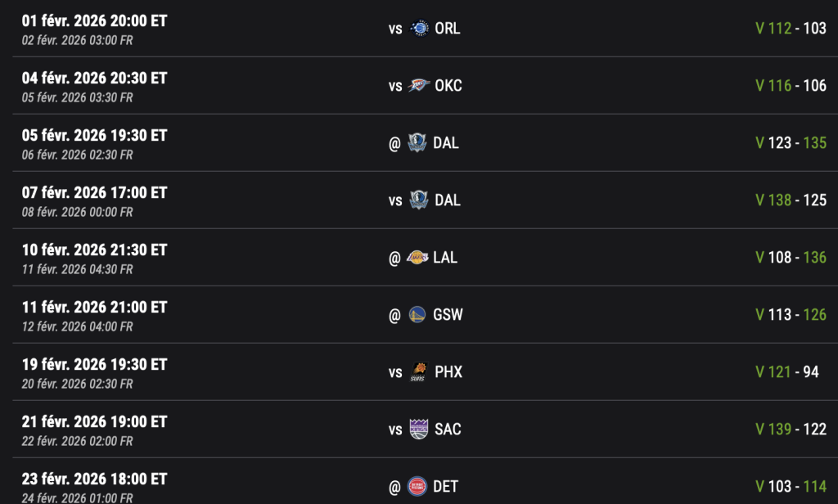Click the Sacramento Kings logo
This screenshot has width=838, height=504.
419,430
